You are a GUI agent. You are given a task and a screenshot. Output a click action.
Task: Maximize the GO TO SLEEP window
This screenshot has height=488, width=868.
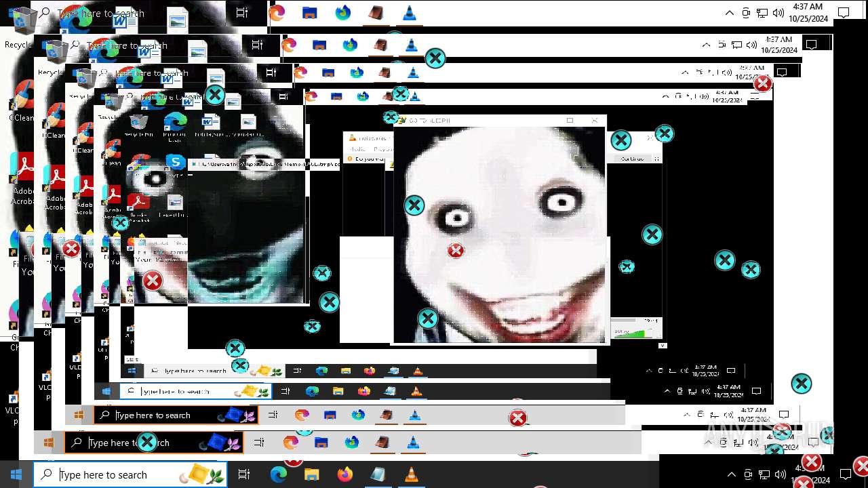pyautogui.click(x=570, y=121)
